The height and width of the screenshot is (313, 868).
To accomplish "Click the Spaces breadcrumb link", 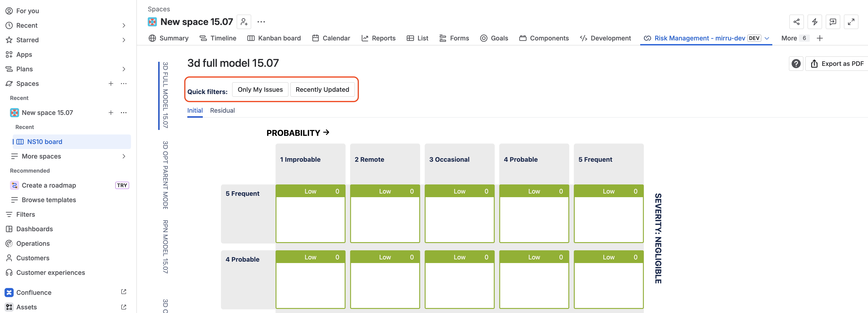I will point(159,9).
